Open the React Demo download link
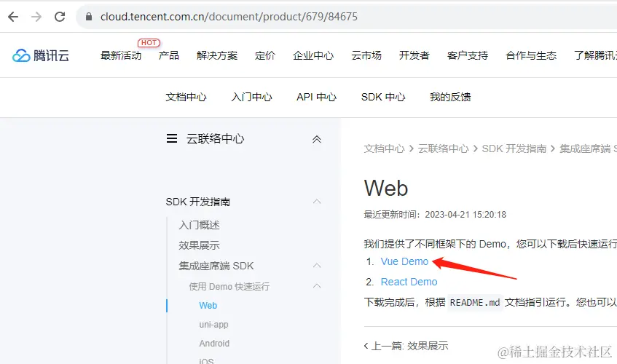This screenshot has width=617, height=364. pos(409,282)
